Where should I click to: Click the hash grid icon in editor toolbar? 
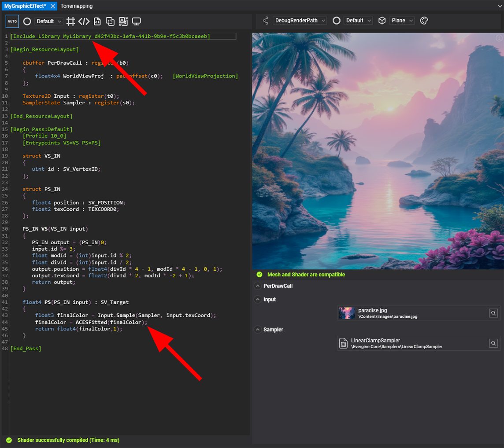[x=70, y=21]
